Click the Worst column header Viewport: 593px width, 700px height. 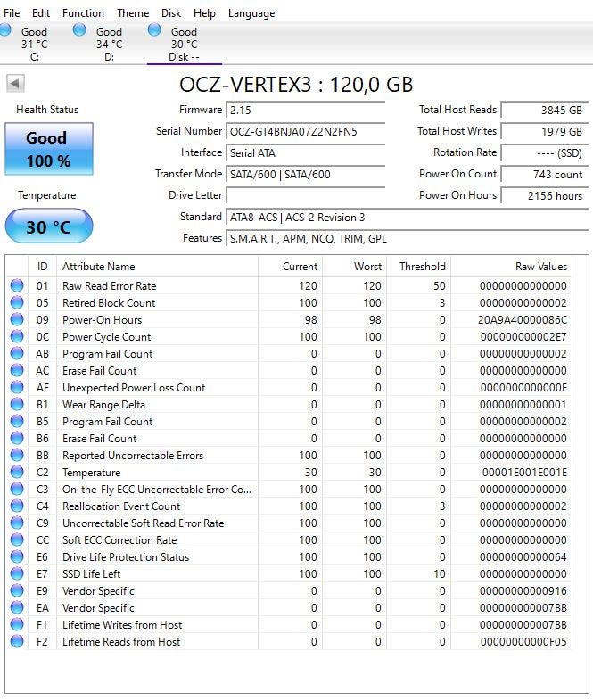pos(355,267)
